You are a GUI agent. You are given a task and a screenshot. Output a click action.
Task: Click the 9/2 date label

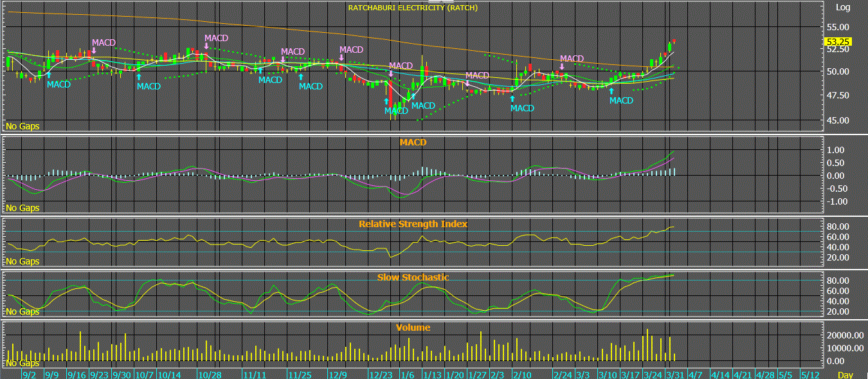30,374
